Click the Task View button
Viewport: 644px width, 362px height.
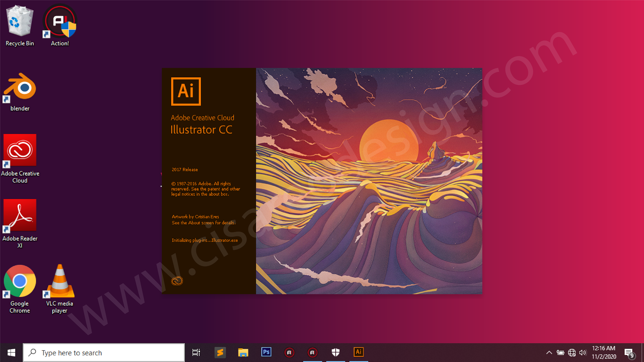pos(196,353)
